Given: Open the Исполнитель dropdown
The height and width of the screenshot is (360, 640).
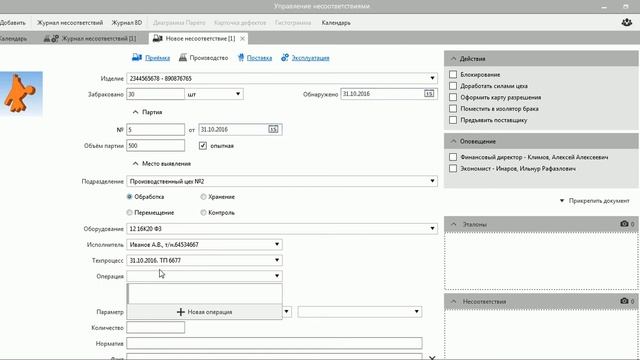Looking at the screenshot, I should (277, 244).
